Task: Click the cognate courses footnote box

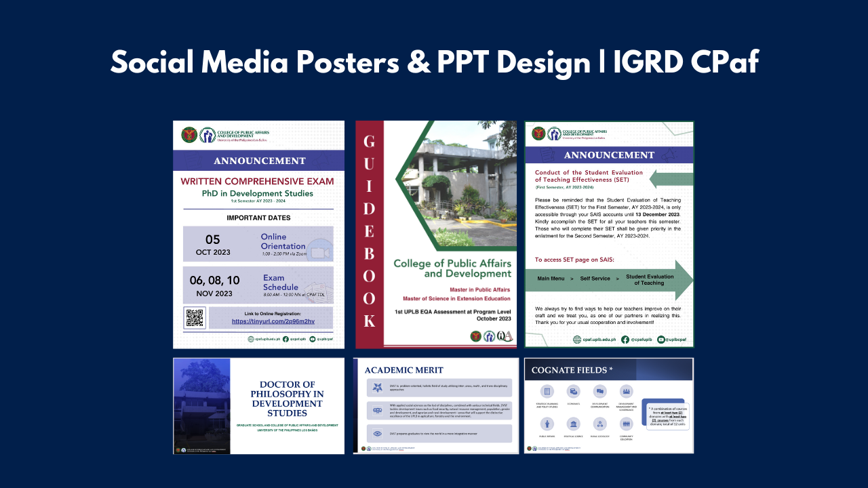Action: tap(667, 415)
